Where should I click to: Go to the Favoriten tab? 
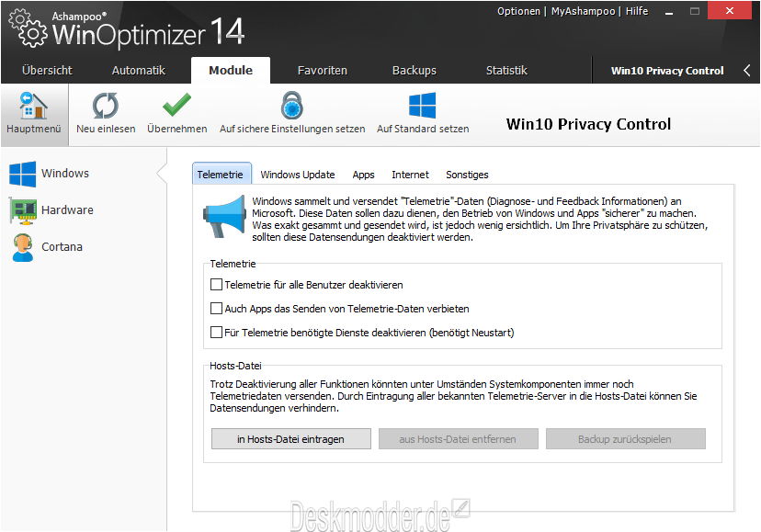(x=323, y=71)
